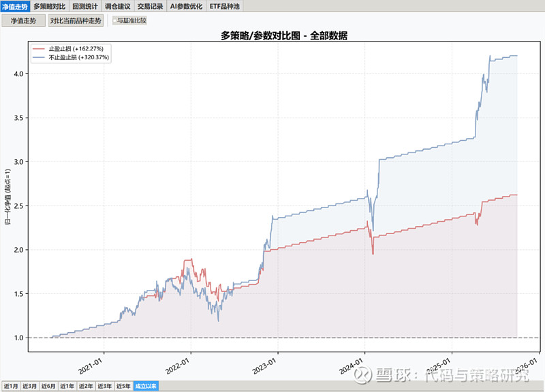Go to the 调仓建议 tab
The height and width of the screenshot is (392, 545).
(117, 6)
